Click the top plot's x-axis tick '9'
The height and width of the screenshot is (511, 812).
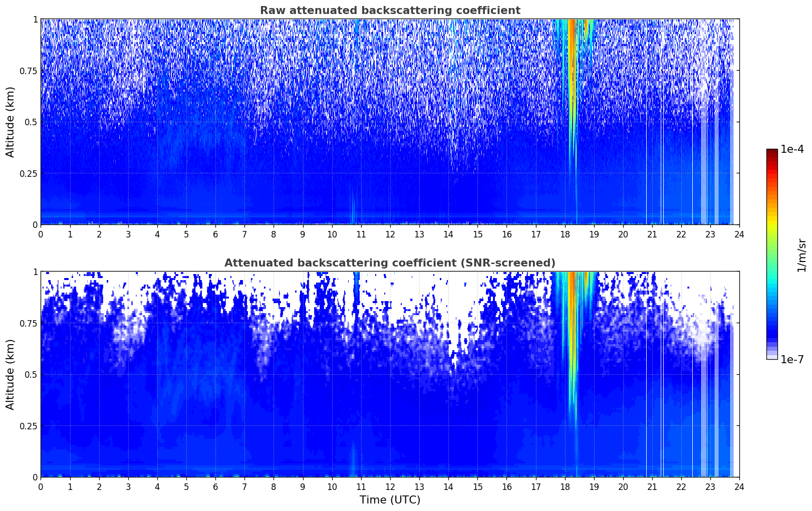coord(303,234)
